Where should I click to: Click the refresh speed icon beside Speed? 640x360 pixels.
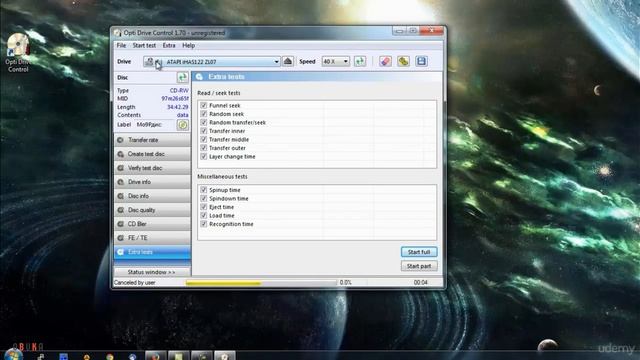pos(360,61)
